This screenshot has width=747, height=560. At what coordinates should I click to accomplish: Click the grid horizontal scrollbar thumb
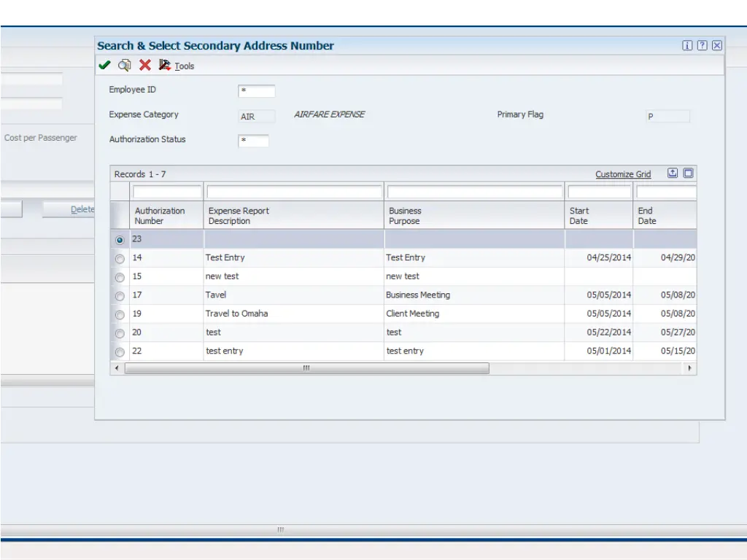click(307, 368)
